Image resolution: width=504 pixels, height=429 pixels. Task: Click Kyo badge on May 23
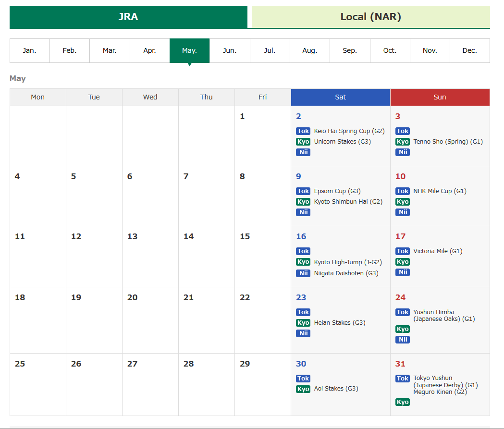[x=303, y=323]
